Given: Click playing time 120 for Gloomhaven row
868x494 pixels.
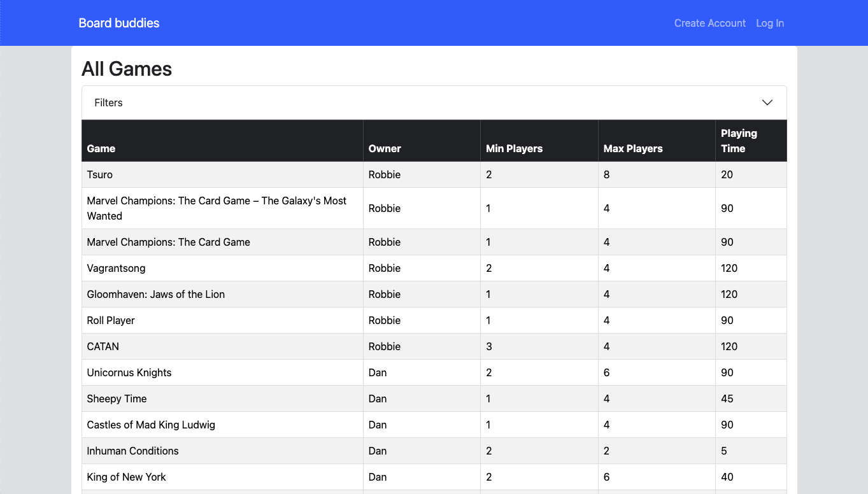Looking at the screenshot, I should (x=729, y=294).
